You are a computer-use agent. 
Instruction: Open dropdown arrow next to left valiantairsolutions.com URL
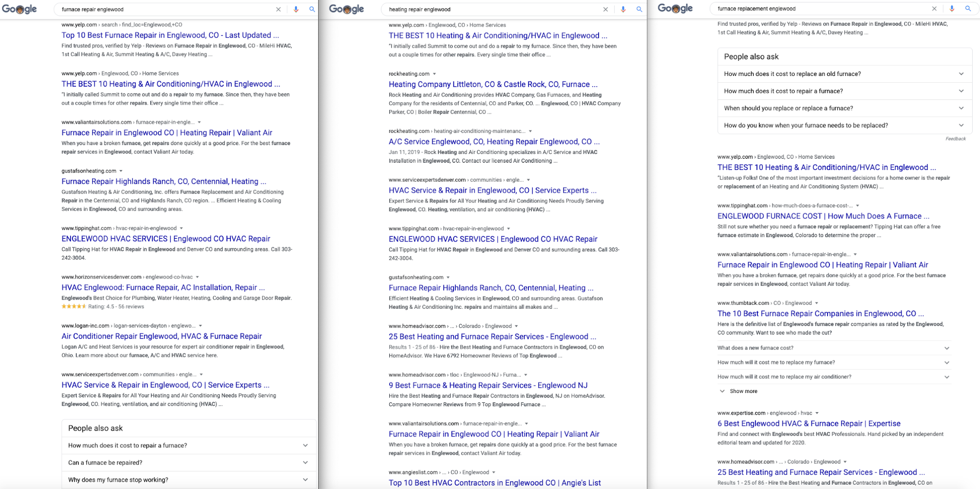[x=199, y=122]
